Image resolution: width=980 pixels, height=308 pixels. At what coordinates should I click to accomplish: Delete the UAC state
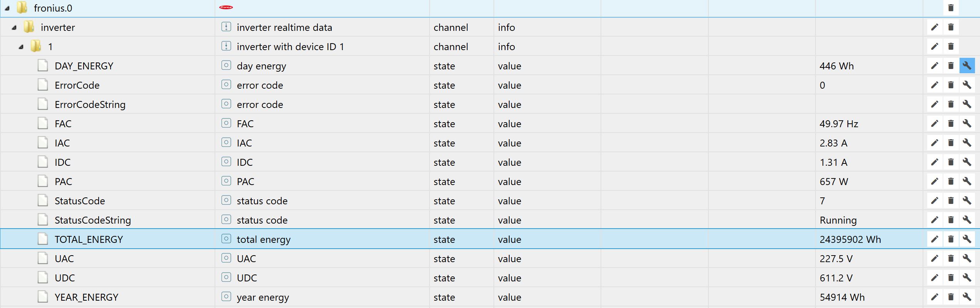point(951,258)
